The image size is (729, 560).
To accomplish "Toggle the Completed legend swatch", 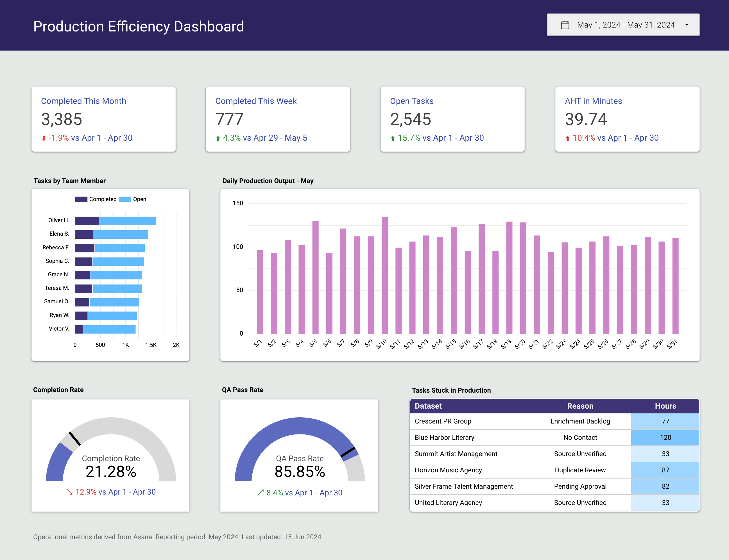I will 81,199.
